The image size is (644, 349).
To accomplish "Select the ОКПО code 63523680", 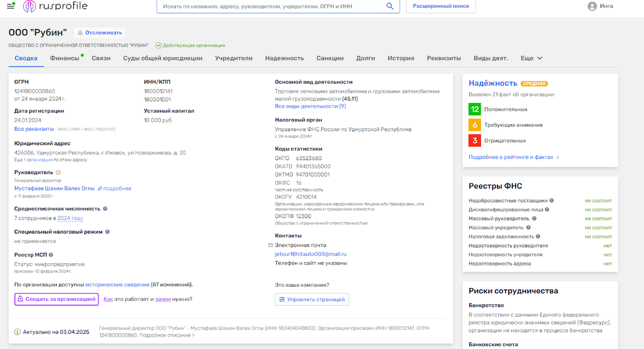I will [309, 158].
